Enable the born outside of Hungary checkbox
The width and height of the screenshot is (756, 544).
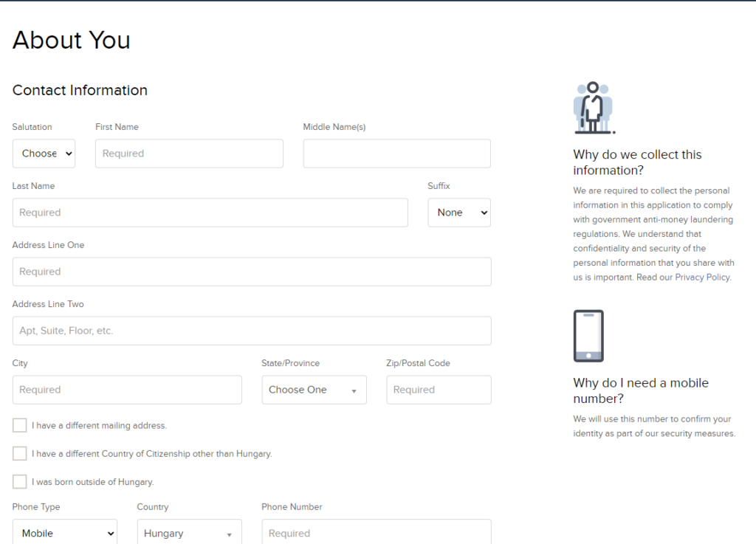pyautogui.click(x=20, y=481)
